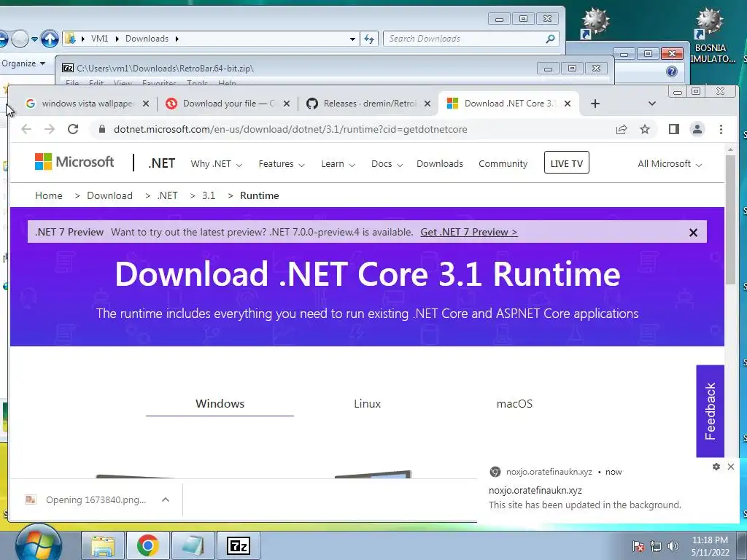Click the LIVE TV button

click(x=566, y=163)
